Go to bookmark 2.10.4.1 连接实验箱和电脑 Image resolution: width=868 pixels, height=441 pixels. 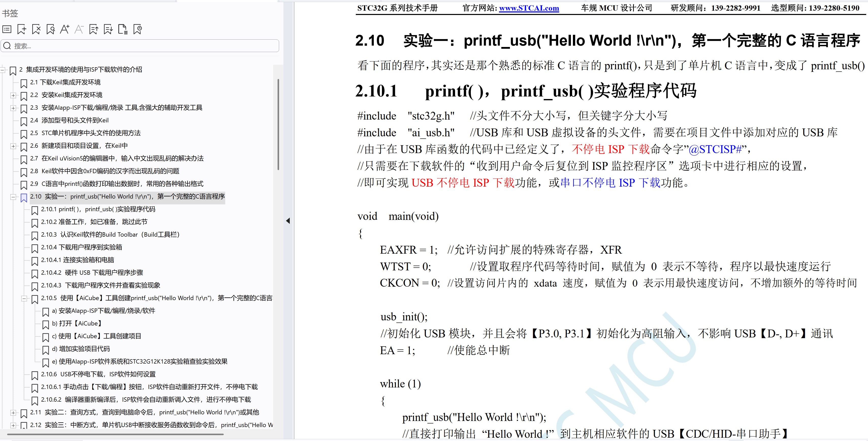77,260
